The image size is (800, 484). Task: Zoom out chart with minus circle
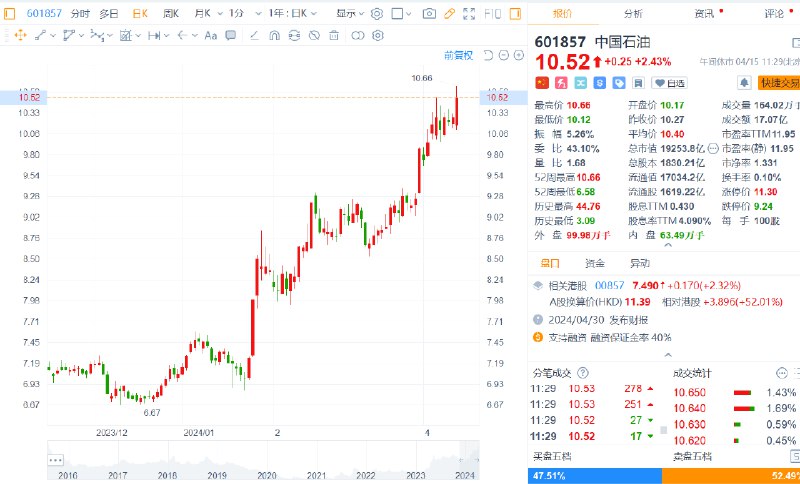[504, 55]
